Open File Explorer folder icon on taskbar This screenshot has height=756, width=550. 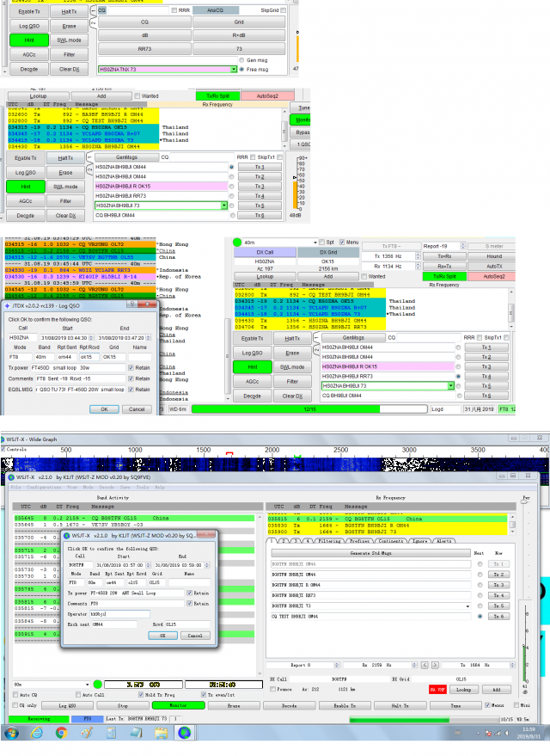161,734
